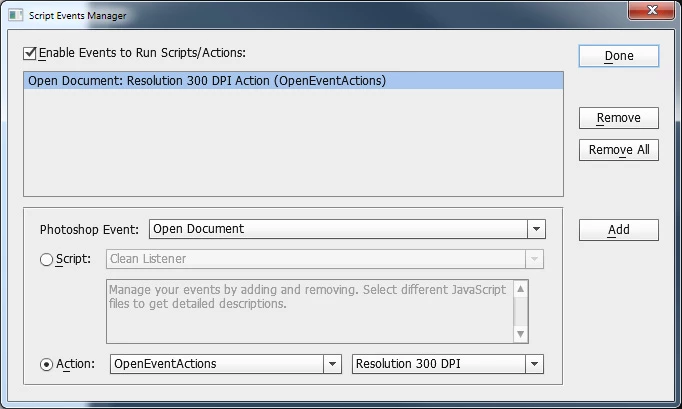Select the Action radio button

(46, 364)
